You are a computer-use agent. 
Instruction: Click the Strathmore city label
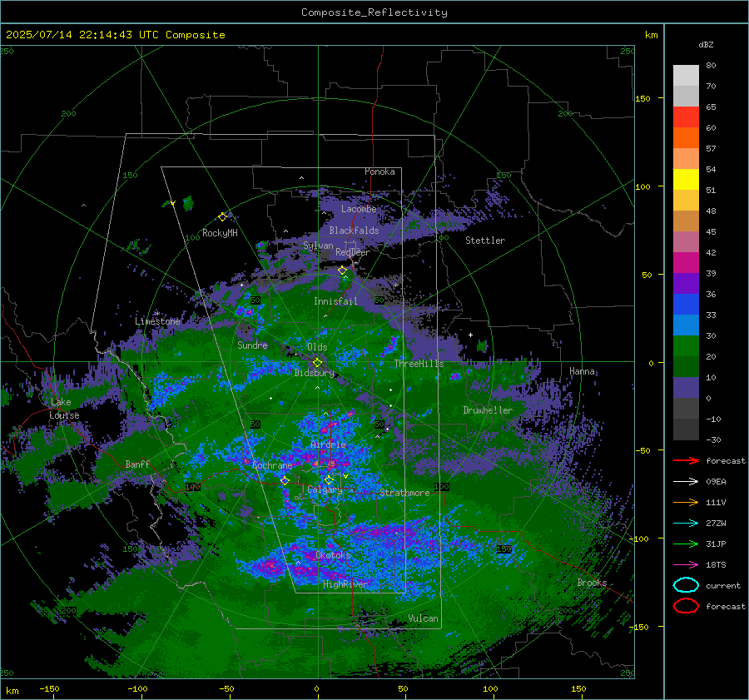[404, 493]
